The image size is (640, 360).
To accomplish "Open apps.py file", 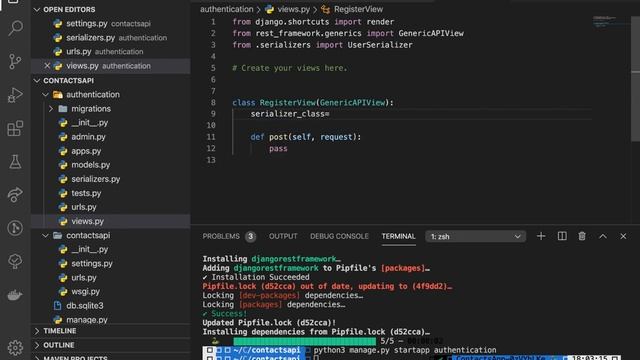I will (x=110, y=151).
